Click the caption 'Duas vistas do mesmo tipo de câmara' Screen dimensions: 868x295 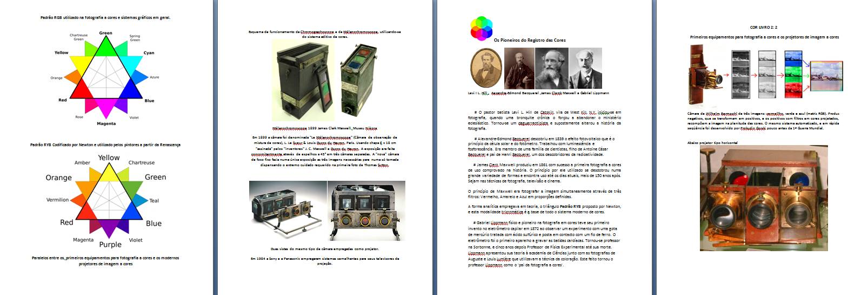point(325,249)
